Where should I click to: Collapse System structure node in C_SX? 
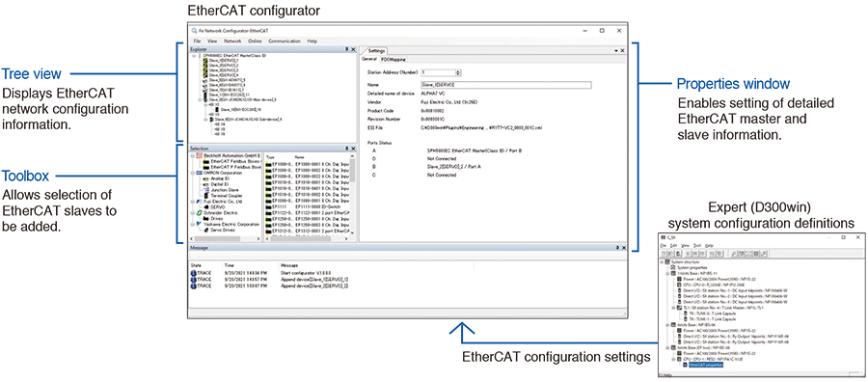coord(662,261)
